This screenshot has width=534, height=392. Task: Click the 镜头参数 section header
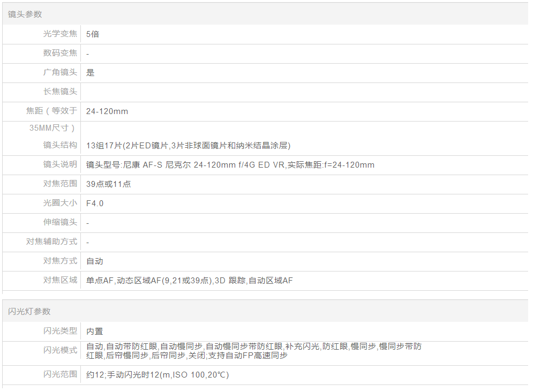pos(25,14)
